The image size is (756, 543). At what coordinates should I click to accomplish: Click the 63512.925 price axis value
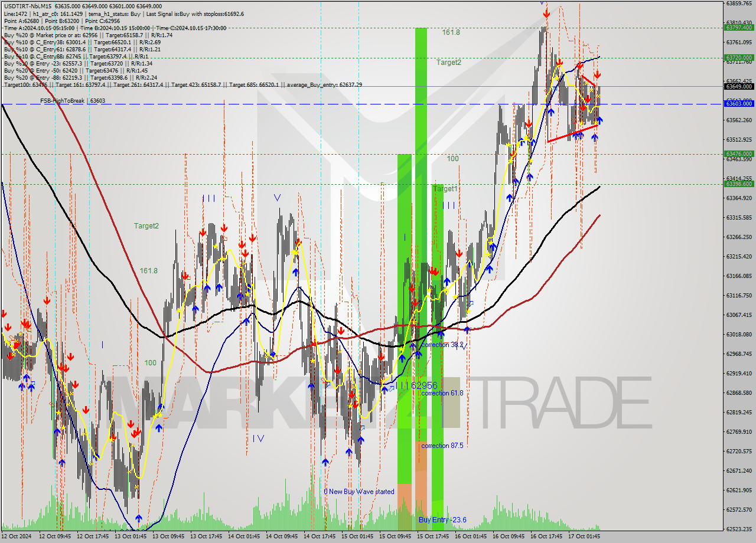(738, 139)
